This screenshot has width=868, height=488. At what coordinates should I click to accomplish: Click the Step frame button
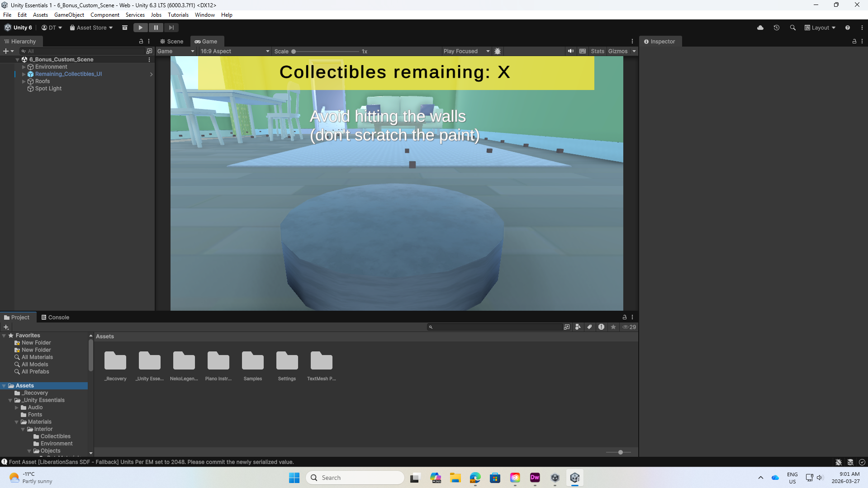click(171, 28)
